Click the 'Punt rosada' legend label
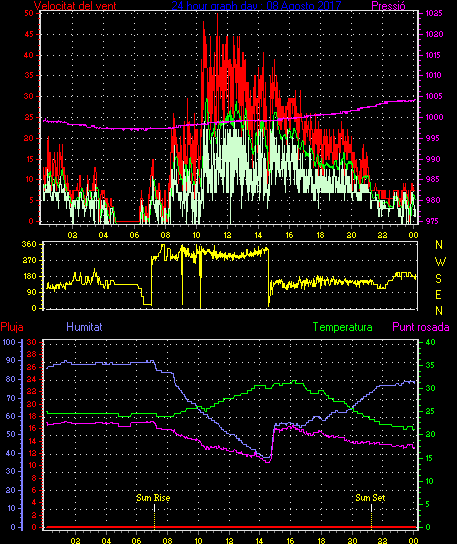 [x=421, y=327]
